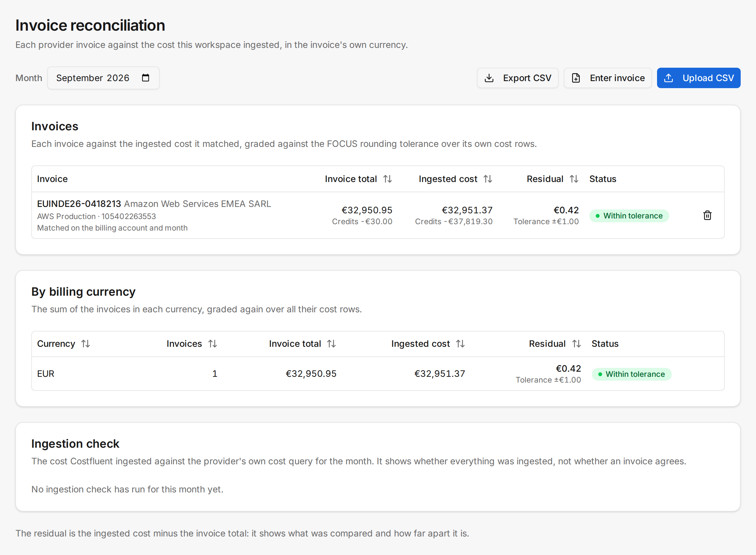Click Status header in Invoices table

[603, 179]
